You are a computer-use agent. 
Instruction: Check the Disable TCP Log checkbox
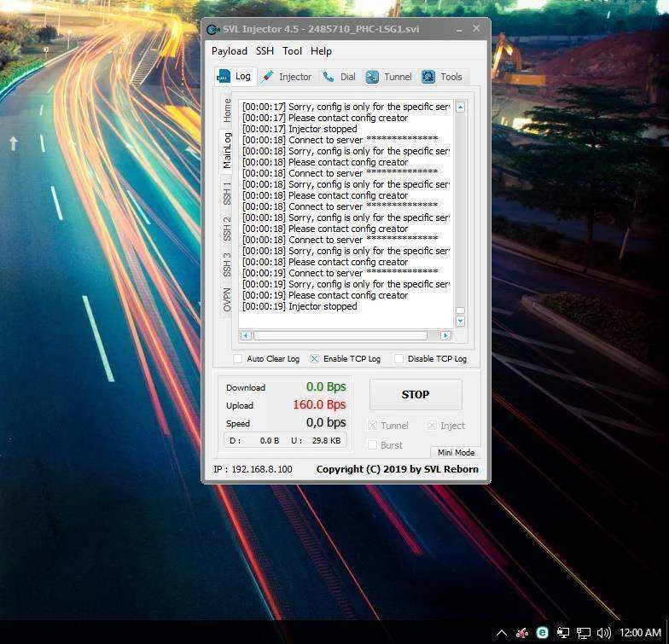pyautogui.click(x=398, y=358)
